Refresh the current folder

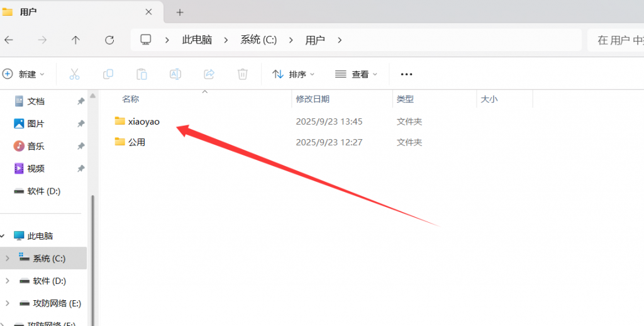(109, 40)
